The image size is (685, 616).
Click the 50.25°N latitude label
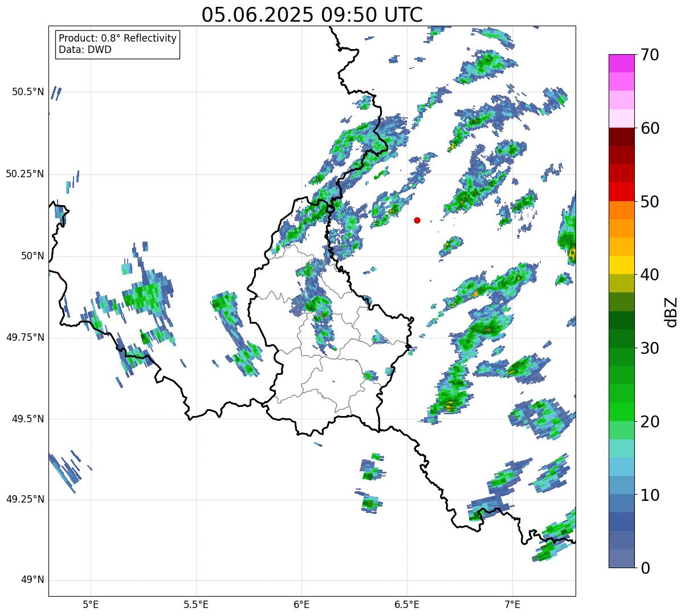pyautogui.click(x=25, y=174)
